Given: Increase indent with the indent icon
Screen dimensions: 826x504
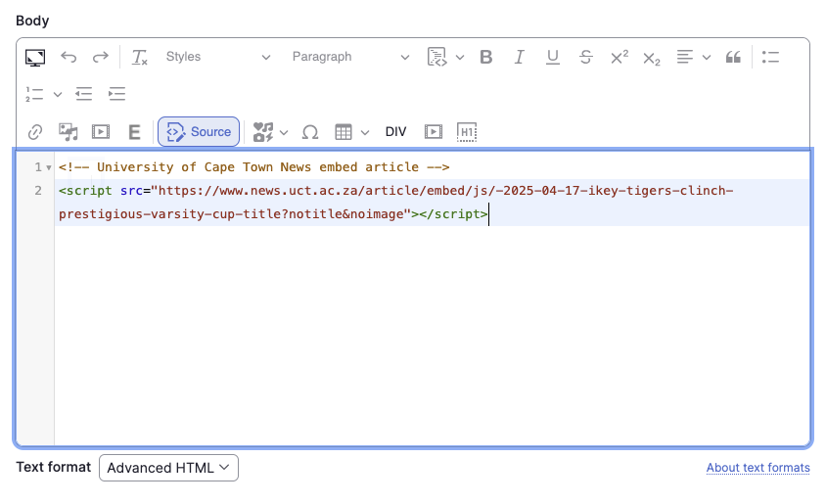Looking at the screenshot, I should point(116,94).
